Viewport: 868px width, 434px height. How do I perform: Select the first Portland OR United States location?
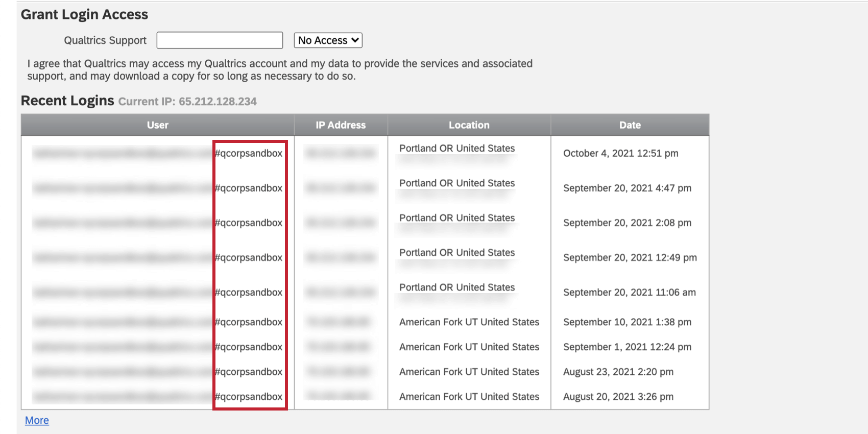[x=456, y=148]
